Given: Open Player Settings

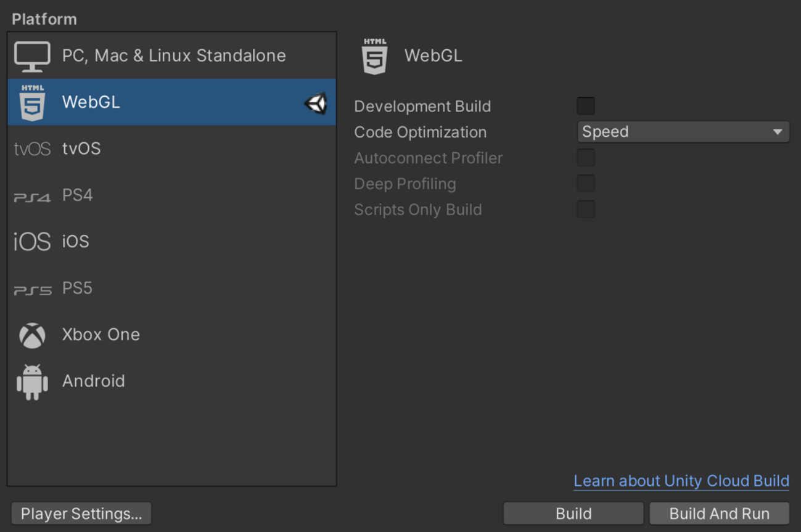Looking at the screenshot, I should pos(81,514).
